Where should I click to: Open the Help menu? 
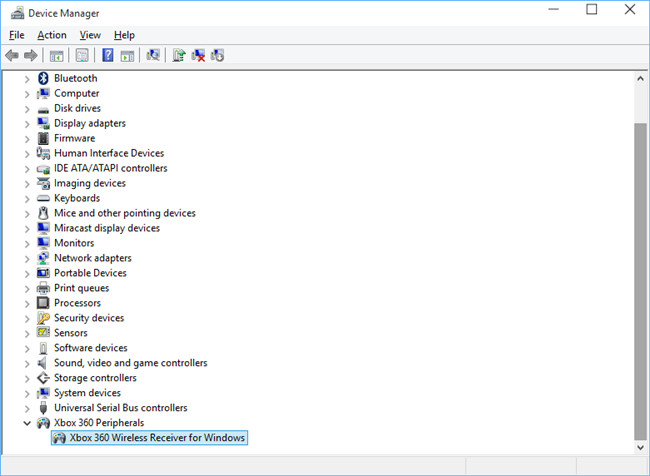124,35
